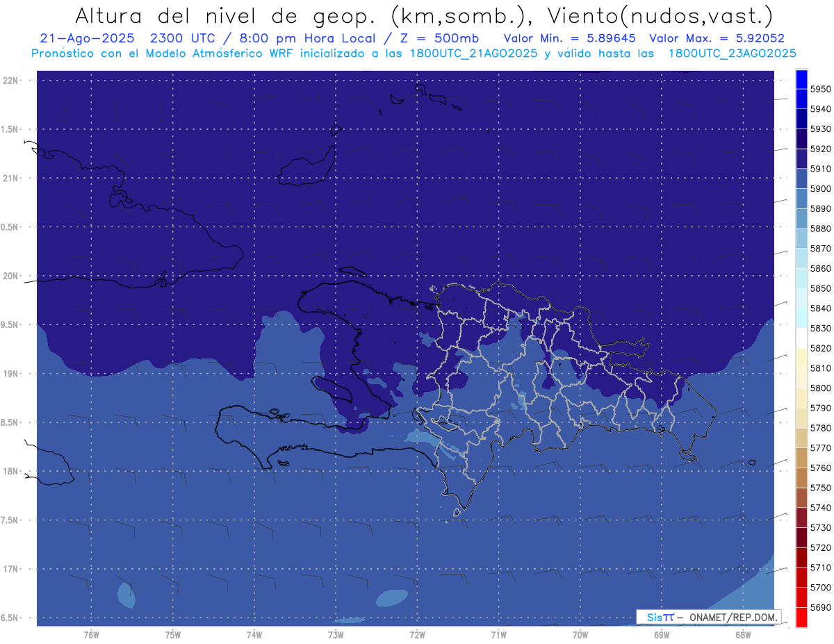Screen dimensions: 834x644
Task: Click the colorbar swatch between 5900 and 5910
Action: coord(801,179)
